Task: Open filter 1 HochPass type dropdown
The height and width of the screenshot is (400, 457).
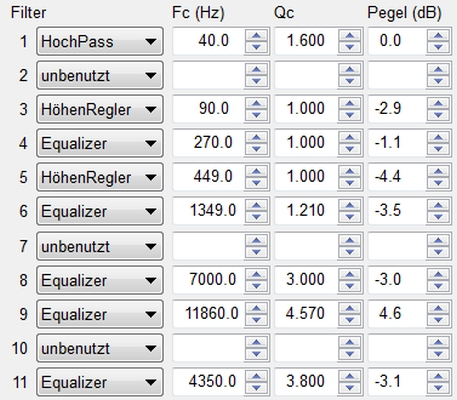Action: [100, 41]
